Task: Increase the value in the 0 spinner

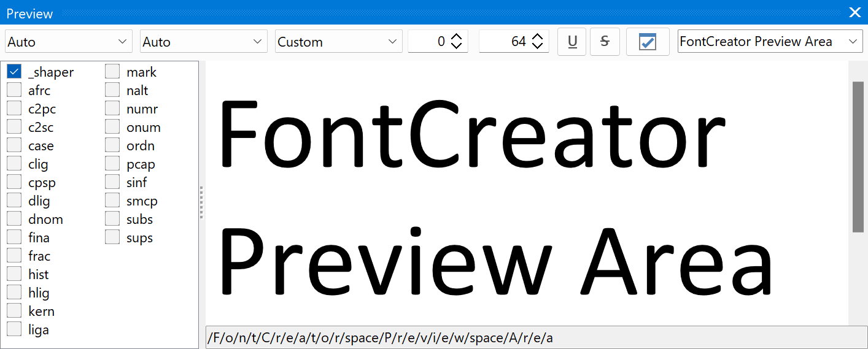Action: point(457,37)
